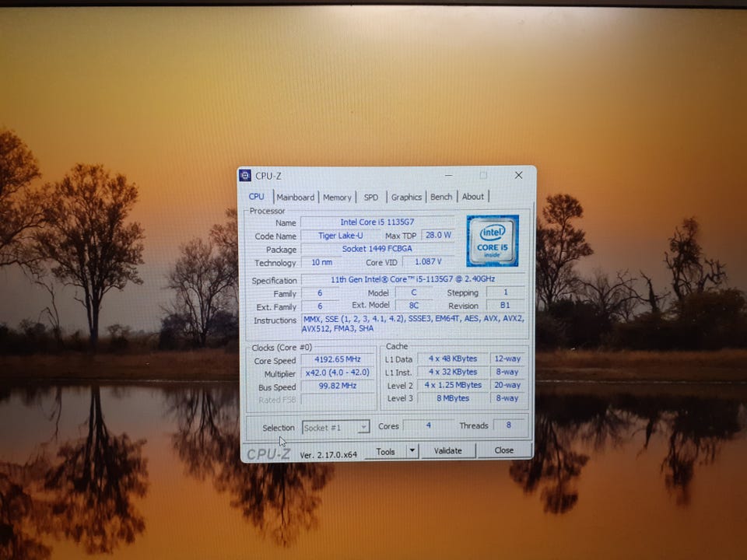The width and height of the screenshot is (747, 560).
Task: Click the multiplier value 'x42.0 (4.0 - 42.0)'
Action: click(337, 373)
